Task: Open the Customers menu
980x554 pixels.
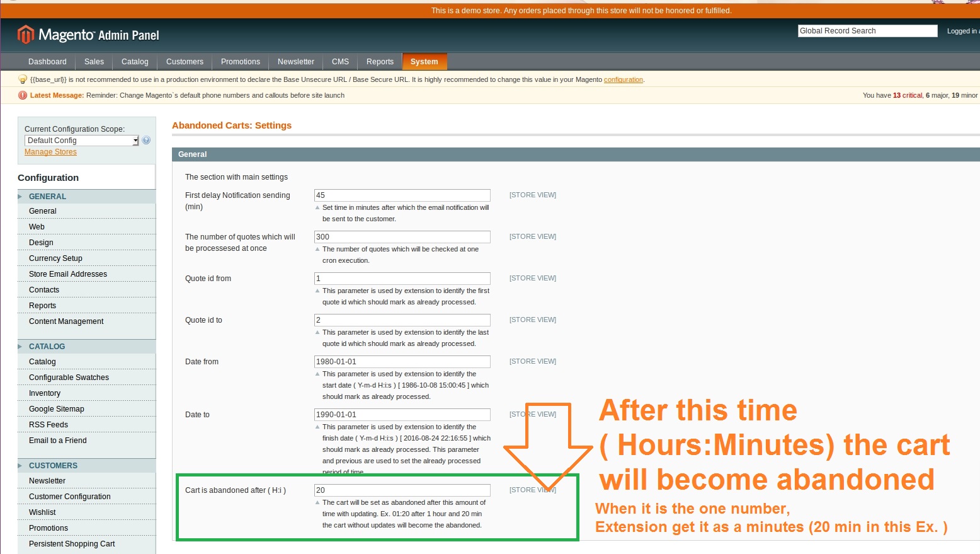Action: (185, 62)
